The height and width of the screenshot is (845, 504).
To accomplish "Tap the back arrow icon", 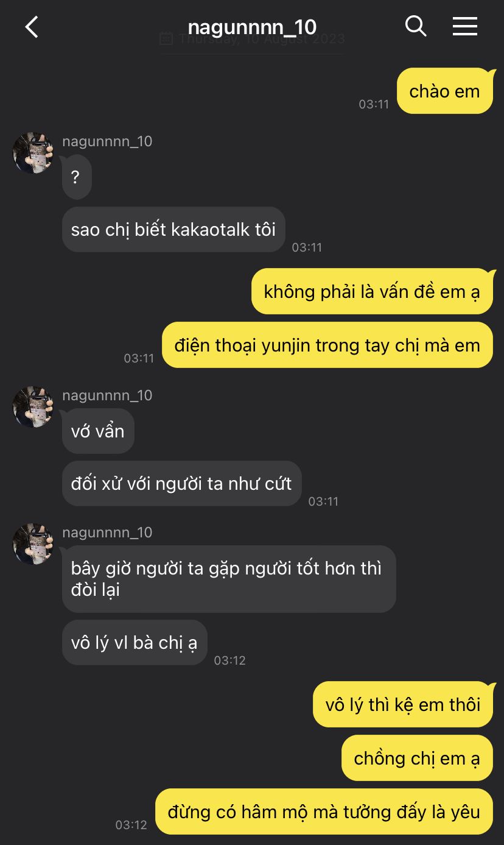I will tap(32, 27).
